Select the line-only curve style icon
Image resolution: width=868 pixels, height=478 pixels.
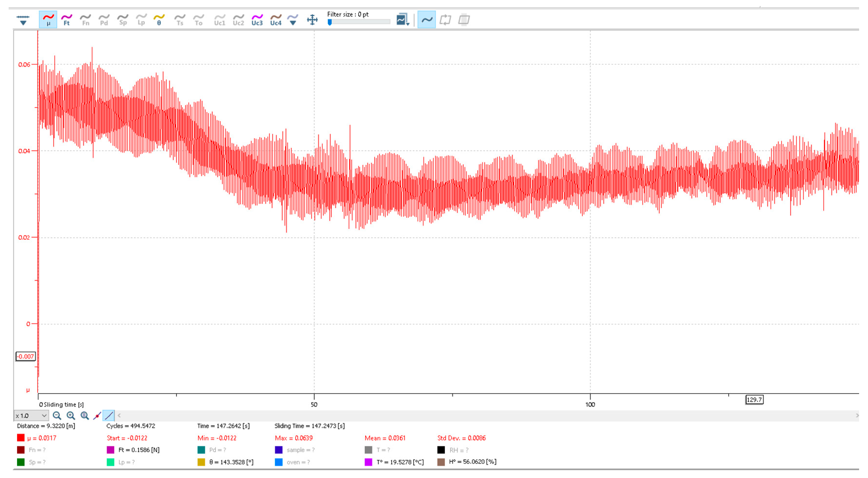pyautogui.click(x=108, y=416)
